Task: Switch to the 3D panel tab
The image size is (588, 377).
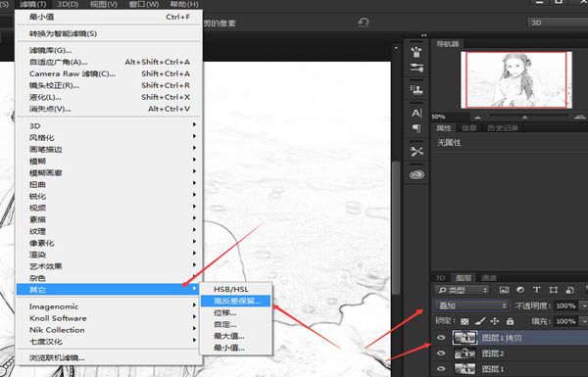Action: [x=440, y=278]
